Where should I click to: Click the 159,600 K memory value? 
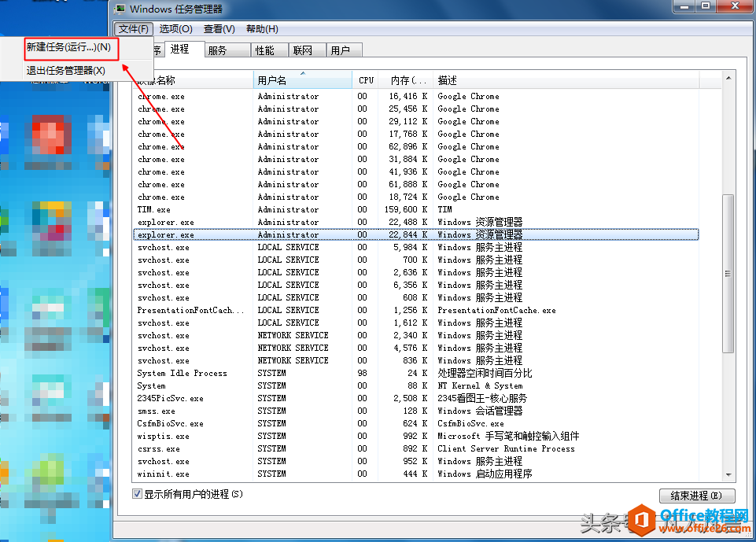coord(406,210)
